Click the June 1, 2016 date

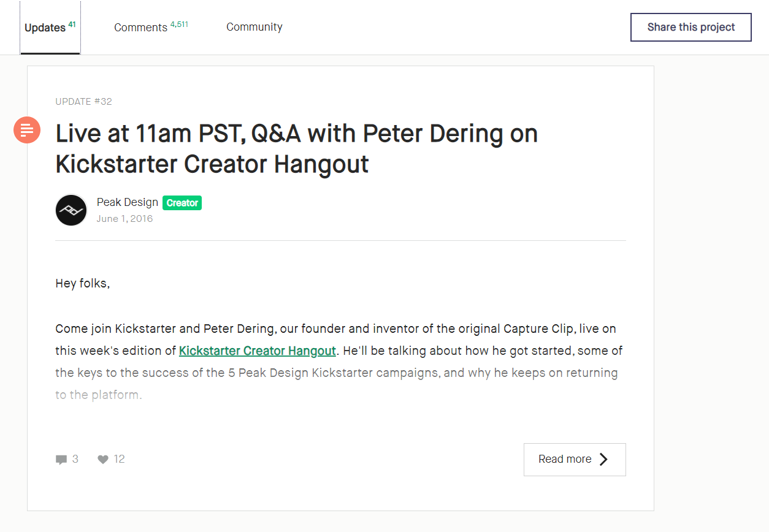(124, 219)
